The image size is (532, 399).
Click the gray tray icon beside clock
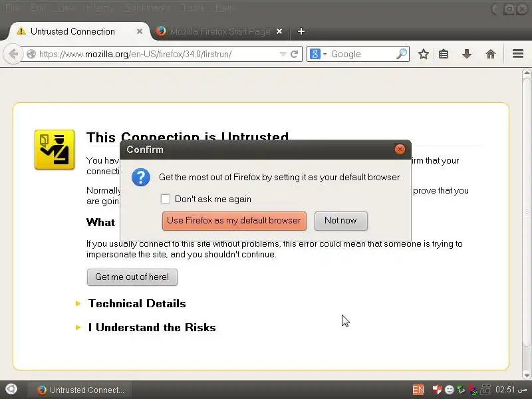coord(486,390)
